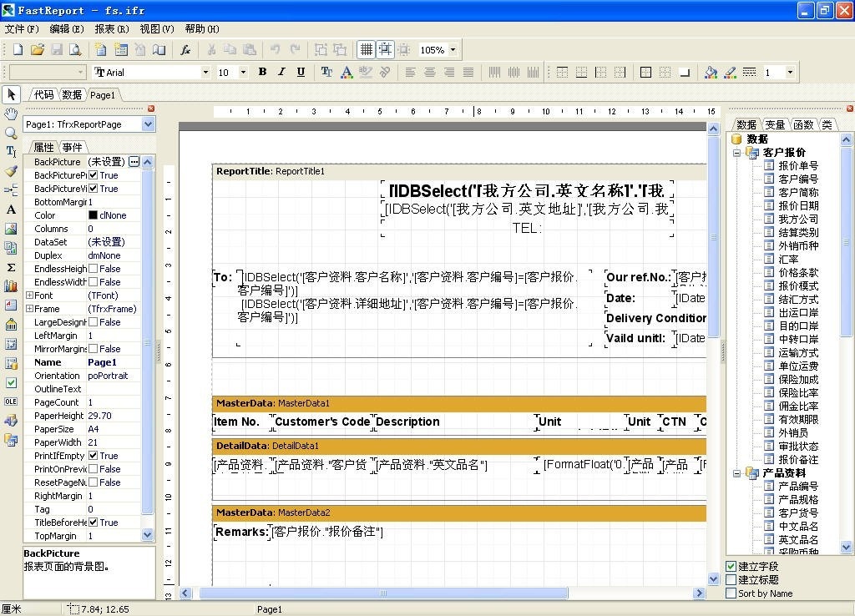Open the font size 10 dropdown
Viewport: 855px width, 616px height.
tap(243, 72)
